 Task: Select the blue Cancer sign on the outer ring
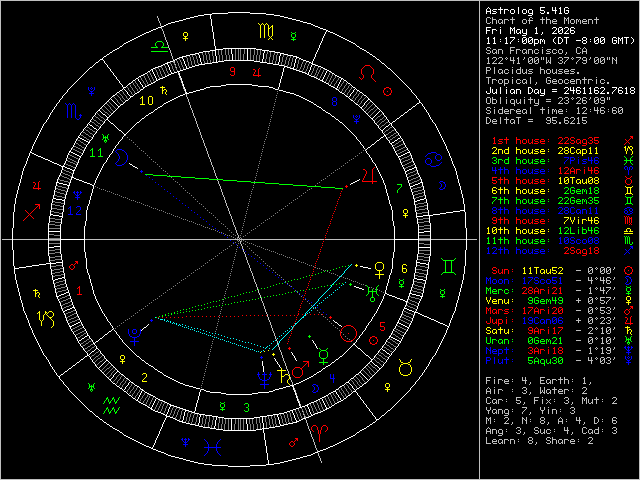pos(433,159)
